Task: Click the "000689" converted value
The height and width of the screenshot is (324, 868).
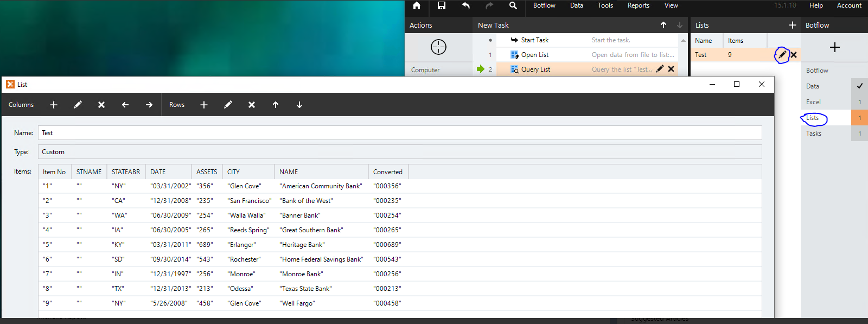Action: [x=387, y=245]
